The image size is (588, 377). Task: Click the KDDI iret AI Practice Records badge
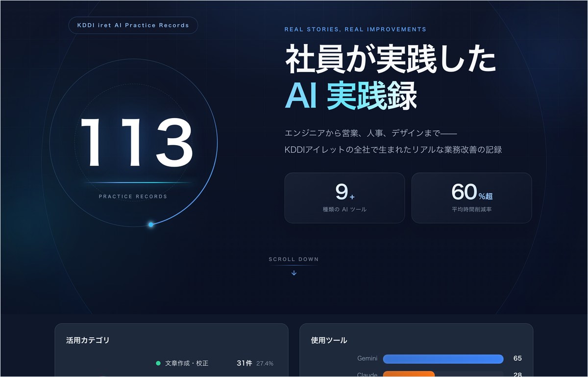pyautogui.click(x=133, y=25)
